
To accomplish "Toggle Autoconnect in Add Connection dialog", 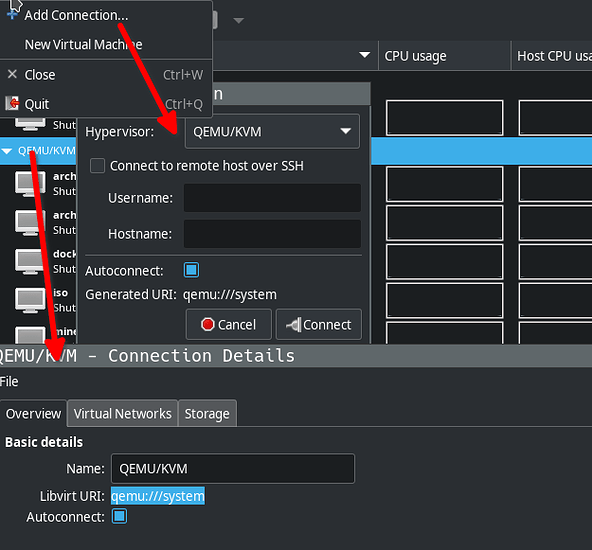I will (x=191, y=270).
